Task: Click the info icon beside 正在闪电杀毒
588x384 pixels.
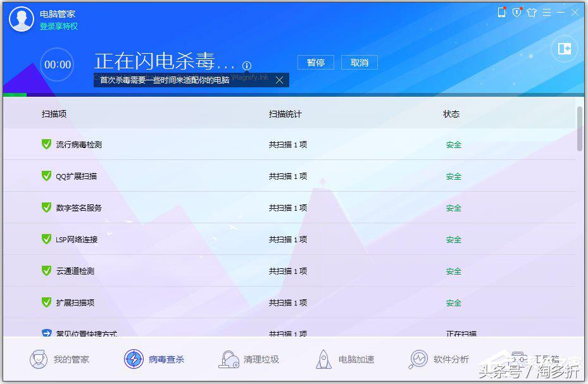Action: pos(247,65)
